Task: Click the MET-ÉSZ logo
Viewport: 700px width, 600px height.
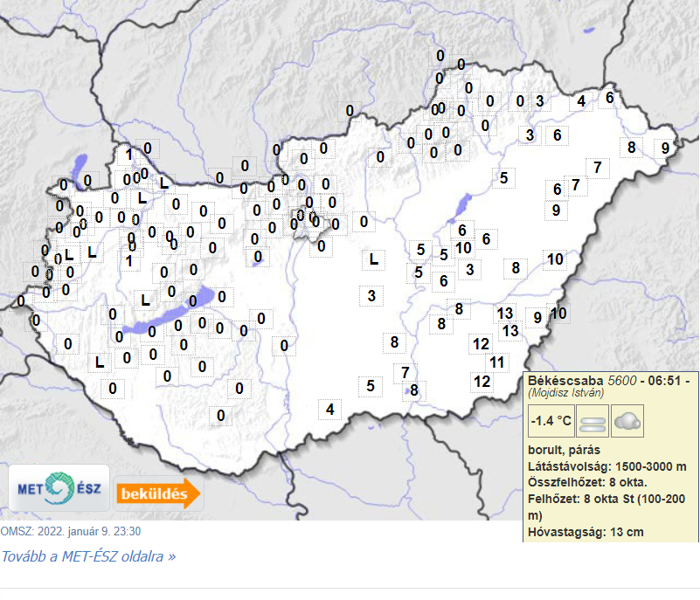Action: pos(59,490)
